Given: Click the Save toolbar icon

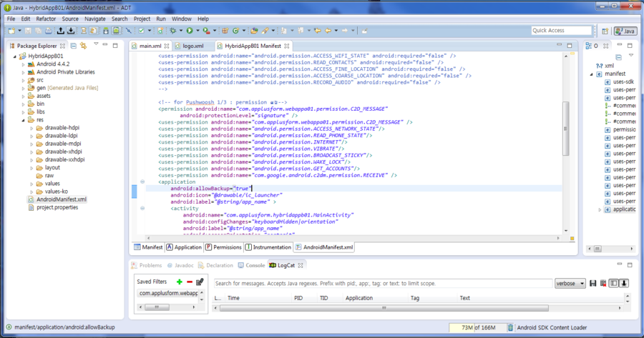Looking at the screenshot, I should pyautogui.click(x=28, y=31).
